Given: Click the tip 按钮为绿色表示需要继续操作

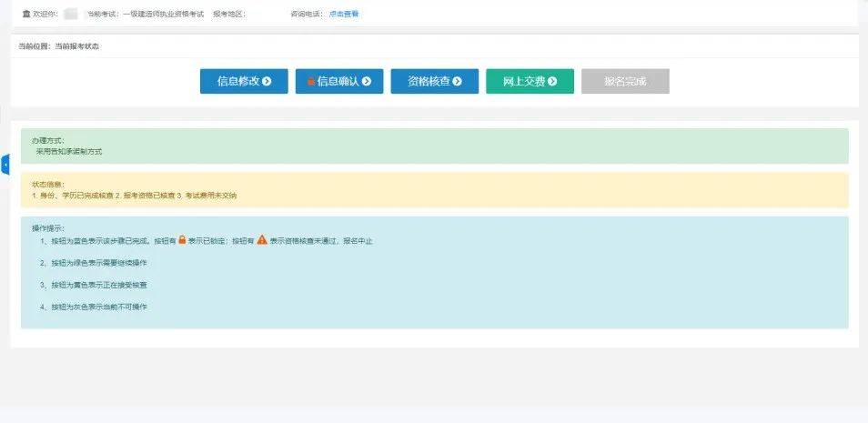Looking at the screenshot, I should (x=94, y=263).
